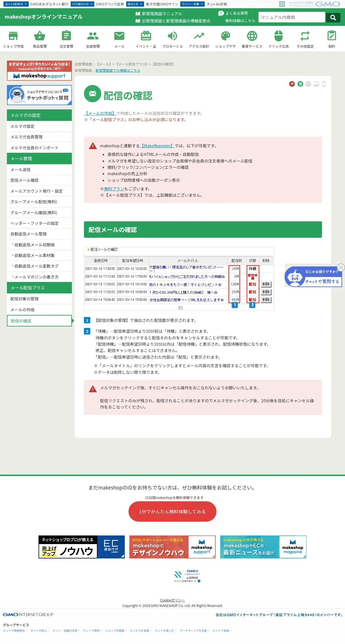Click the チャットボットで質問 banner
345x644 pixels.
point(39,95)
